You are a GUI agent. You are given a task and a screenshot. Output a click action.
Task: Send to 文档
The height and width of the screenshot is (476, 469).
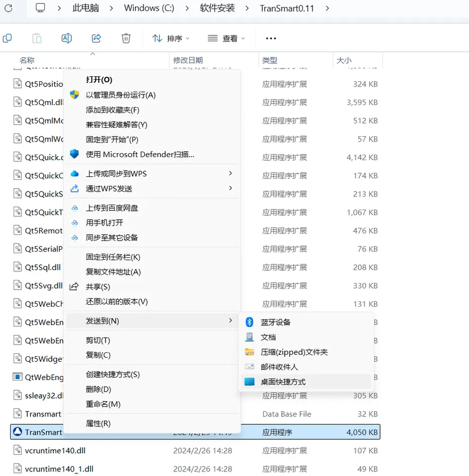(306, 337)
